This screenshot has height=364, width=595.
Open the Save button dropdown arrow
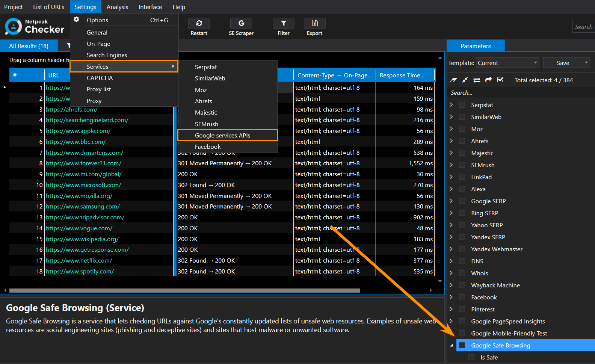586,63
